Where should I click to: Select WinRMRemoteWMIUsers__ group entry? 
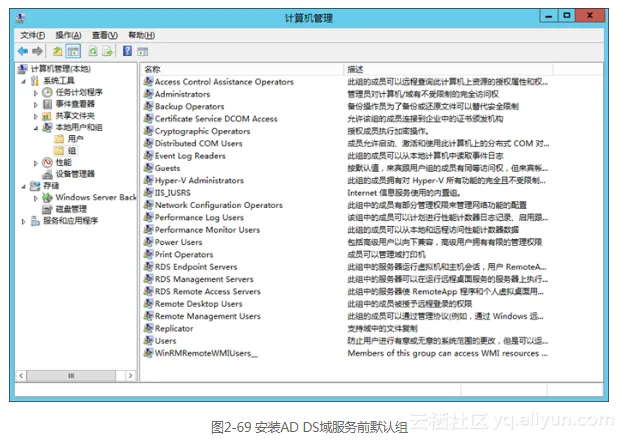[x=206, y=353]
